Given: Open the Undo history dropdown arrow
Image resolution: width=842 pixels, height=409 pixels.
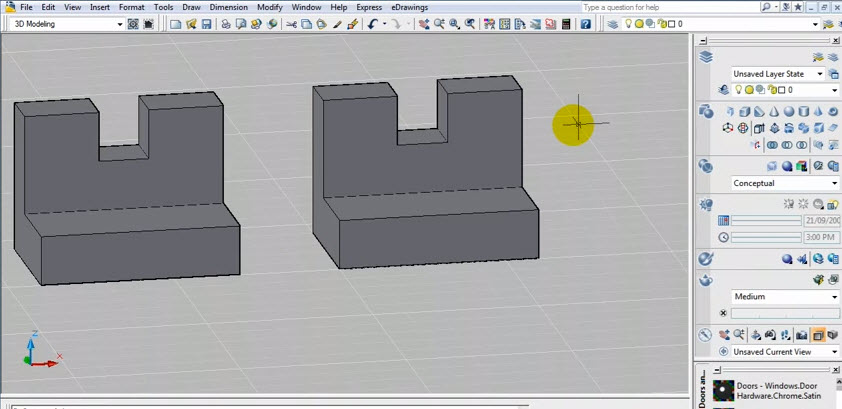Looking at the screenshot, I should point(385,24).
